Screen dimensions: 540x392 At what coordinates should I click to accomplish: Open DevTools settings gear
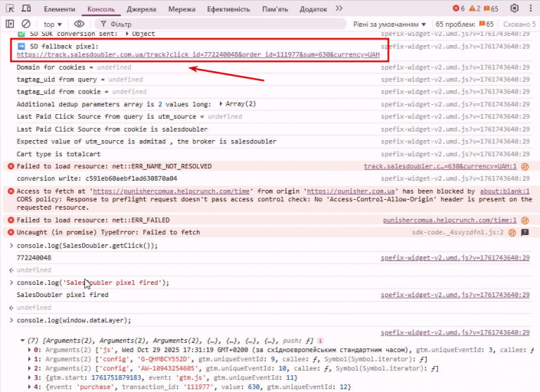click(514, 8)
